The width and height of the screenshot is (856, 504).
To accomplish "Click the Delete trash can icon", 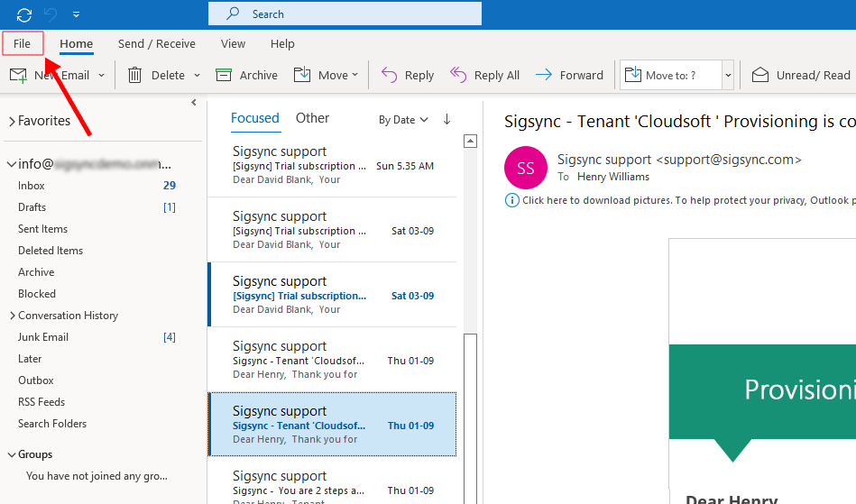I will coord(135,75).
